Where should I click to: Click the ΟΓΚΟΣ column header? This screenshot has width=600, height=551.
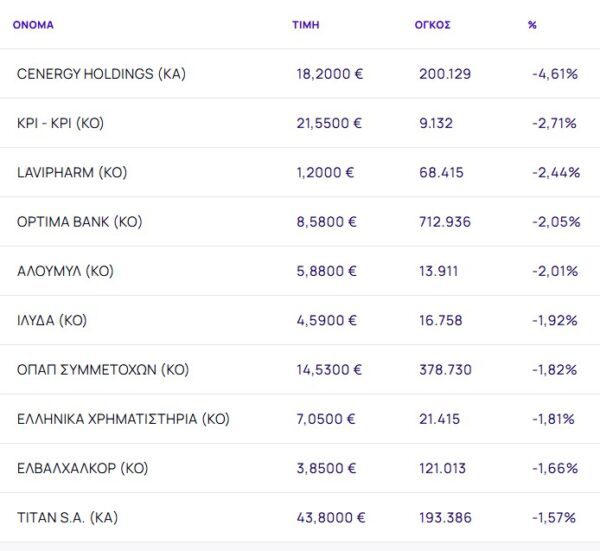point(432,25)
